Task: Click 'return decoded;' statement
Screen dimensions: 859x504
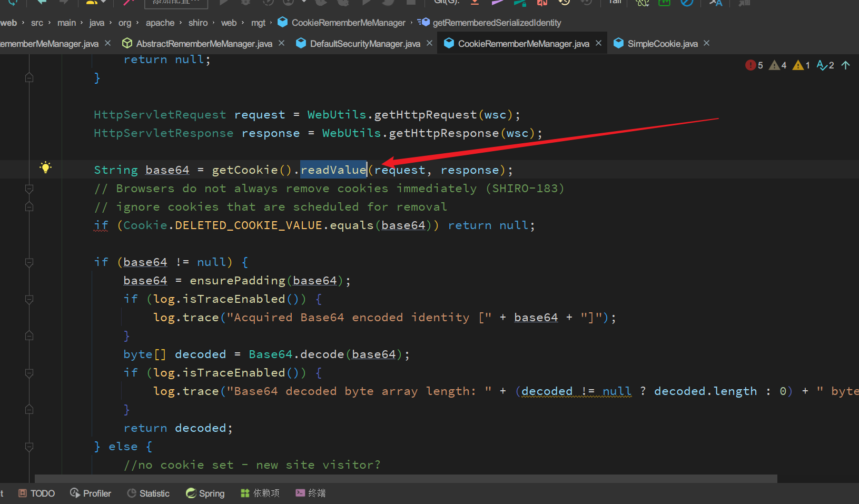Action: pyautogui.click(x=178, y=428)
